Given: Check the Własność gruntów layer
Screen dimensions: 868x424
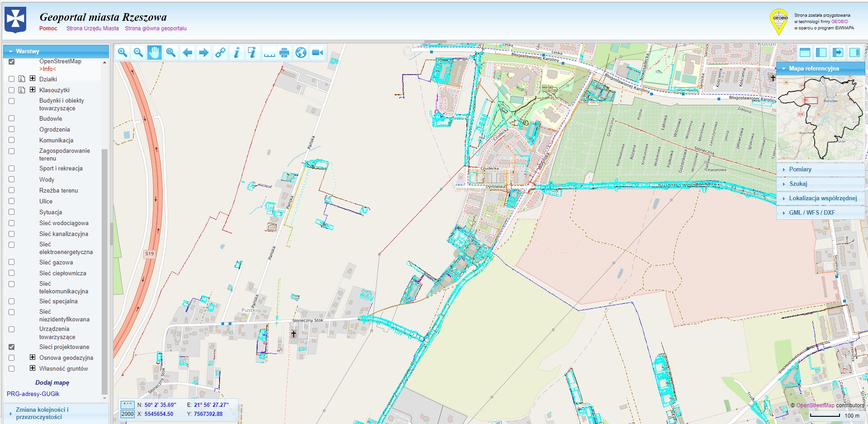Looking at the screenshot, I should (x=12, y=368).
